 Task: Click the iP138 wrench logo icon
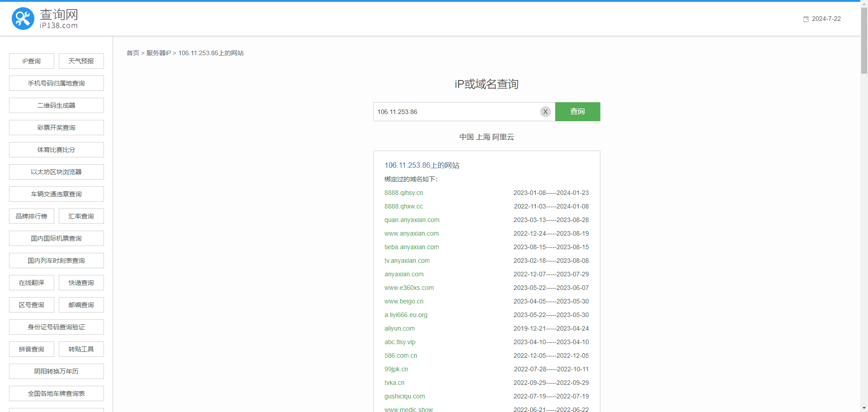(23, 19)
